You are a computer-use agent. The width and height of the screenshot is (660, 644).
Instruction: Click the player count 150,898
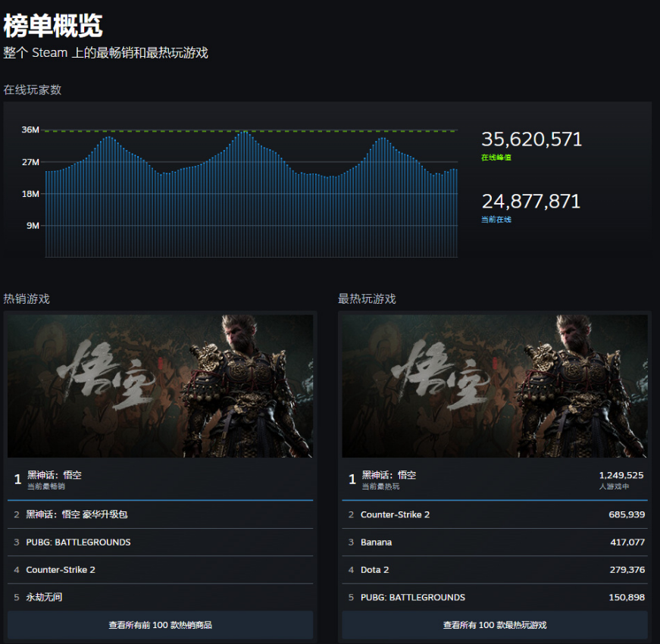(x=627, y=597)
